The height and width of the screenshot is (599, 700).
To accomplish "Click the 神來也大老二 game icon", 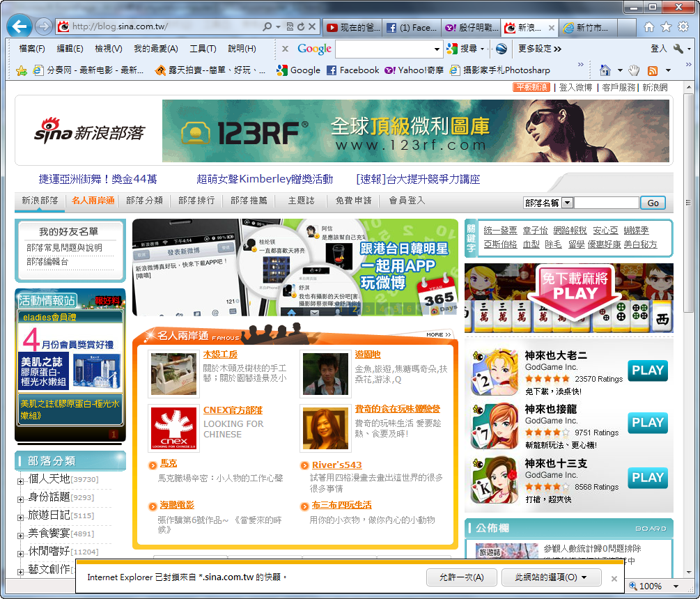I will 495,372.
